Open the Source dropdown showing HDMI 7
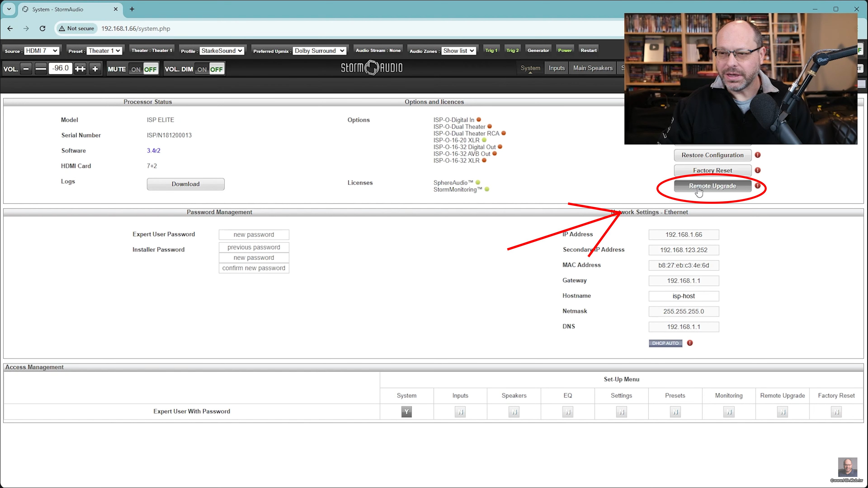The width and height of the screenshot is (868, 488). click(x=42, y=51)
